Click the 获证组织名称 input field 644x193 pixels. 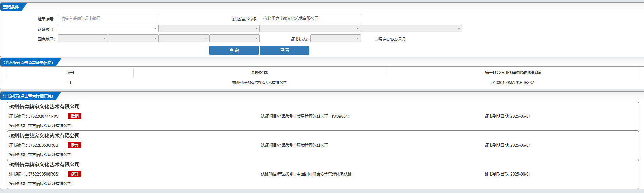(x=310, y=18)
